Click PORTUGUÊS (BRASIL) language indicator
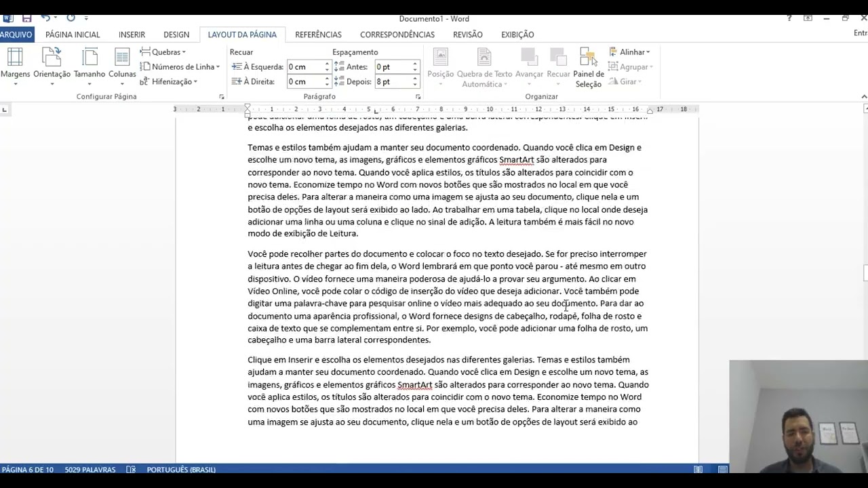 [181, 469]
